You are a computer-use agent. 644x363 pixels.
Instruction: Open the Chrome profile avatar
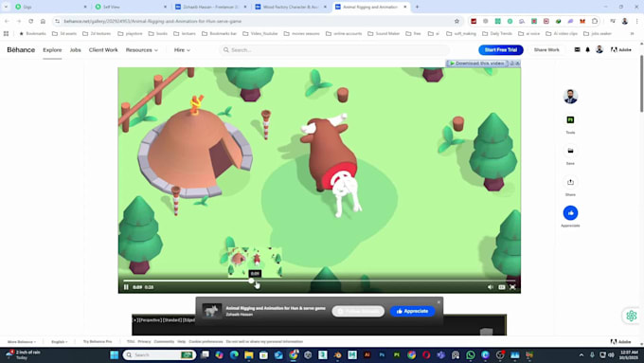625,21
